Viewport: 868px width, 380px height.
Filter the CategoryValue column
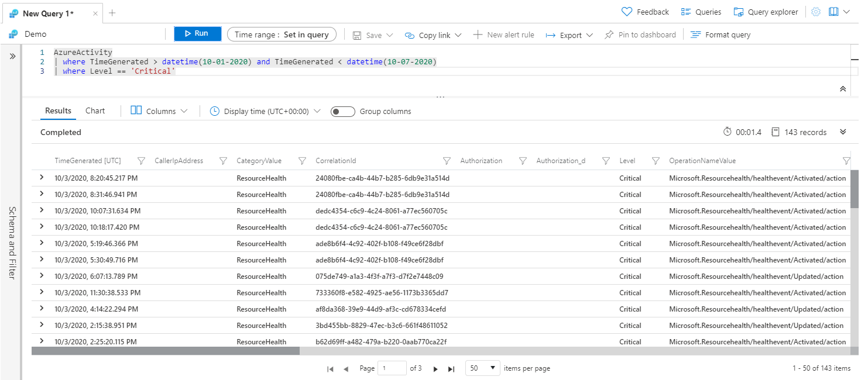tap(302, 161)
